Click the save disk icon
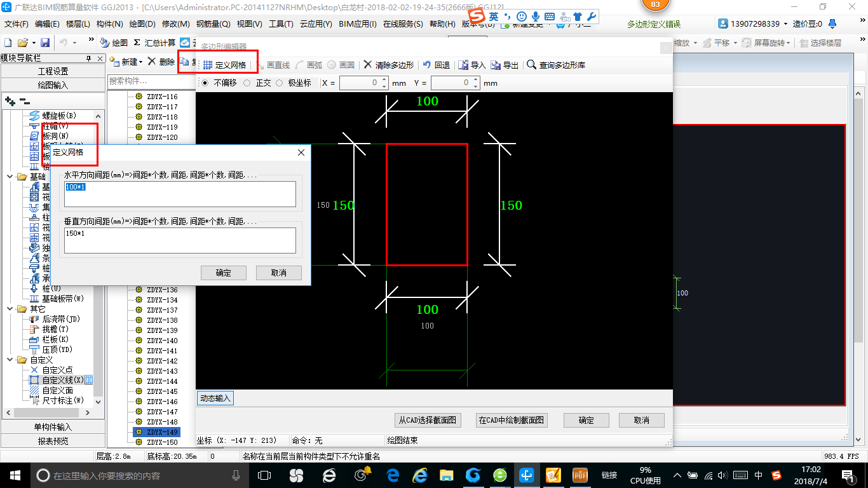The height and width of the screenshot is (488, 868). 45,43
